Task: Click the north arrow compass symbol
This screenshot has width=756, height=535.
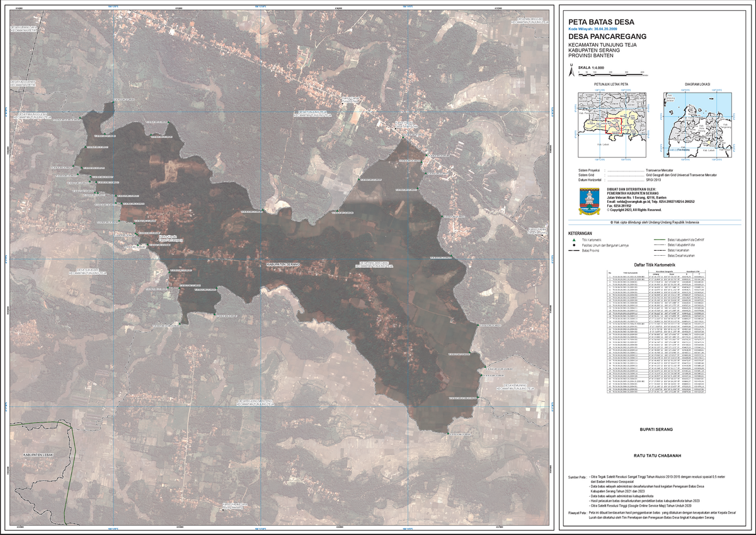Action: coord(571,69)
